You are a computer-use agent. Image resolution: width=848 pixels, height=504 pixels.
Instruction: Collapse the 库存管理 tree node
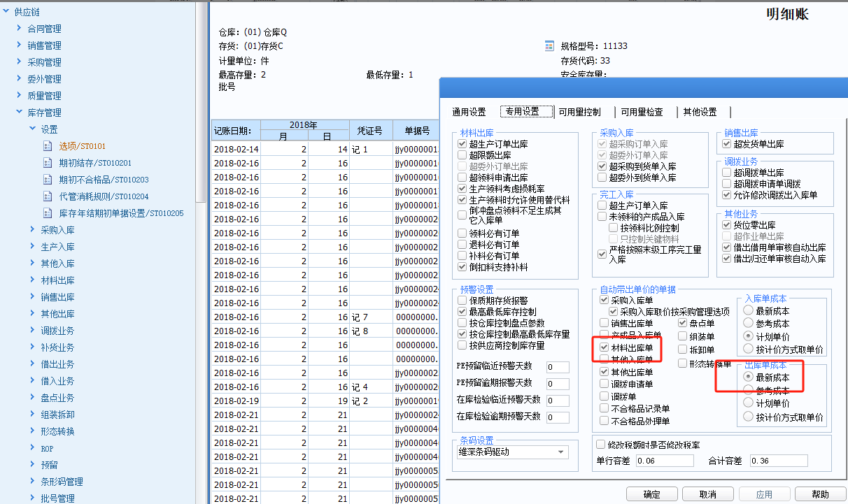click(19, 112)
